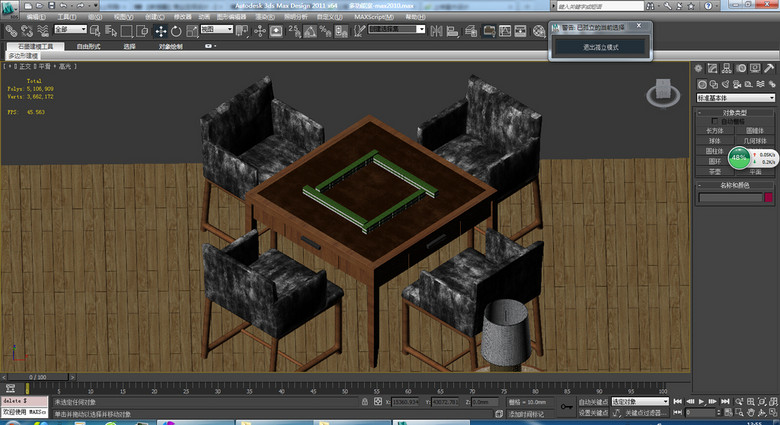Open the Edit (编辑) menu
This screenshot has width=780, height=425.
tap(36, 17)
